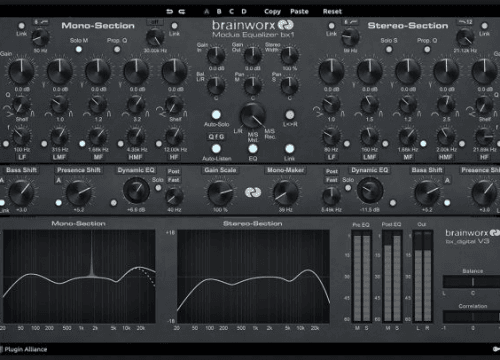Click the Bal L/R knob
The image size is (500, 360).
click(216, 86)
